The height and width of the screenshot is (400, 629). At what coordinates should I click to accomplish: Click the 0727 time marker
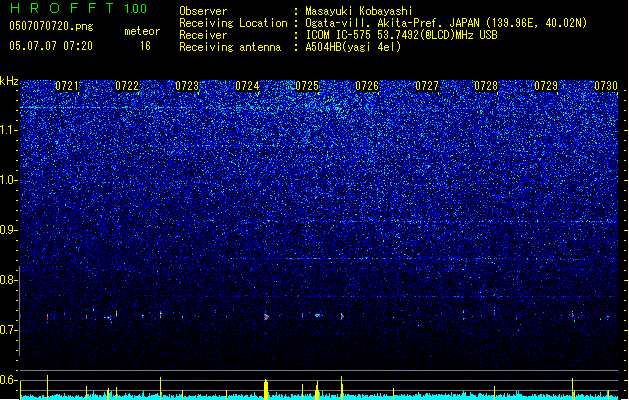[427, 86]
